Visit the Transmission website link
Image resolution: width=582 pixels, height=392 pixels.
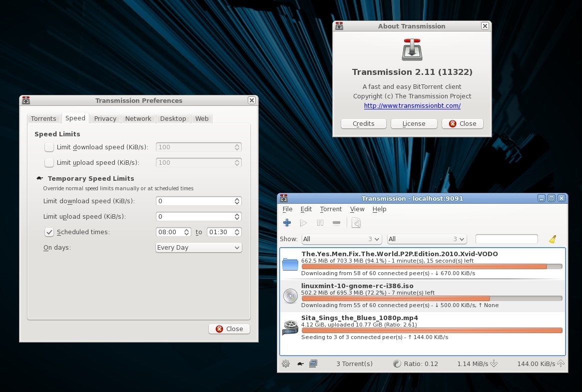click(412, 105)
